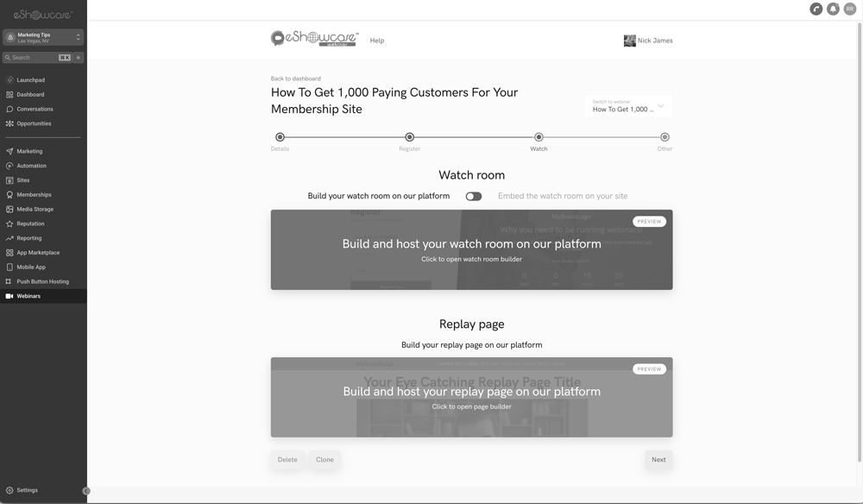Open Conversations chat icon
The image size is (863, 504).
tap(9, 109)
